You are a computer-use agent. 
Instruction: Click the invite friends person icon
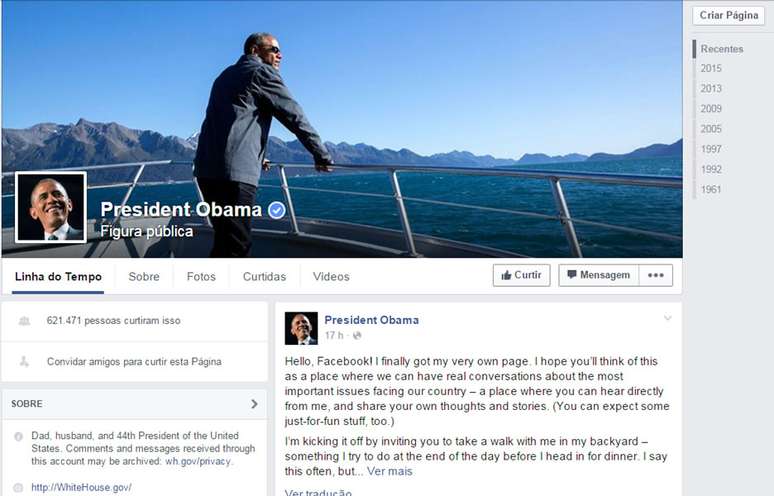(24, 362)
